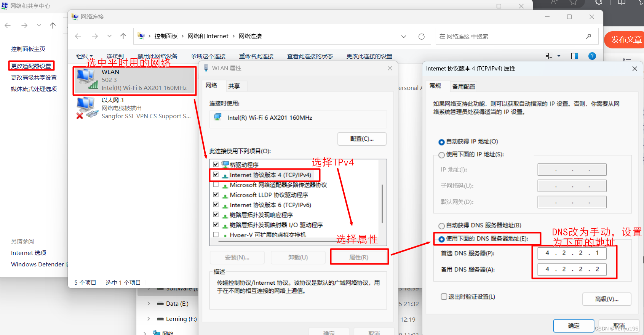644x335 pixels.
Task: Expand the Lerning (F:) drive tree item
Action: click(149, 319)
